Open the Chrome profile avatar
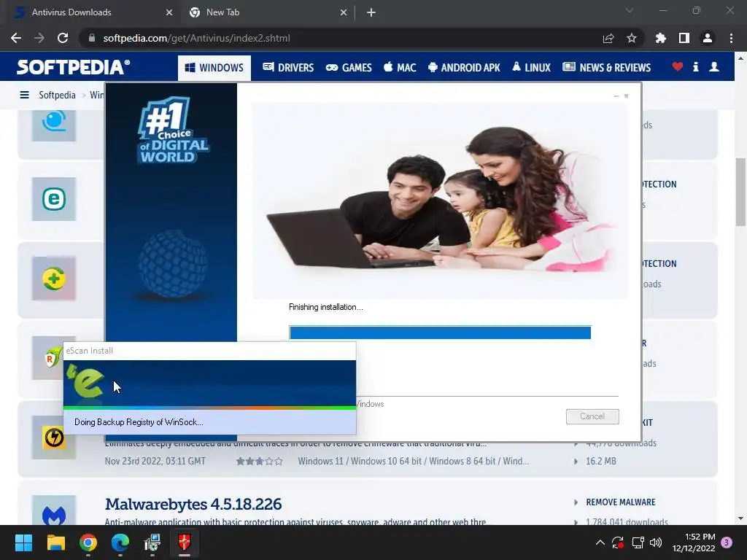Screen dimensions: 747x560 pyautogui.click(x=708, y=38)
